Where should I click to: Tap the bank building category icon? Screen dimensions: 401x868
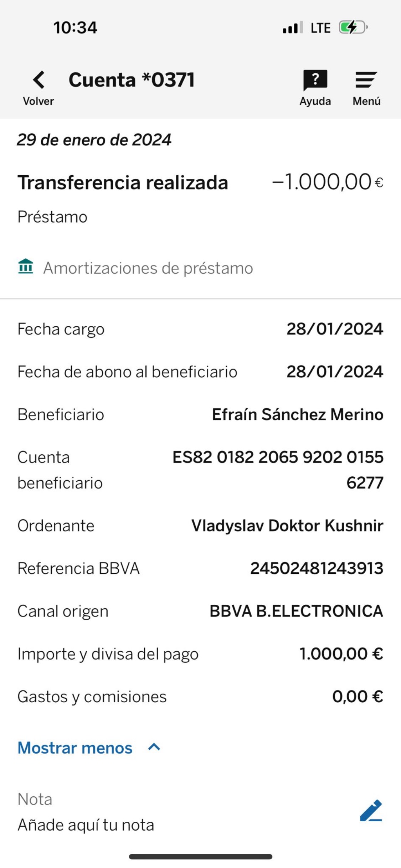26,267
